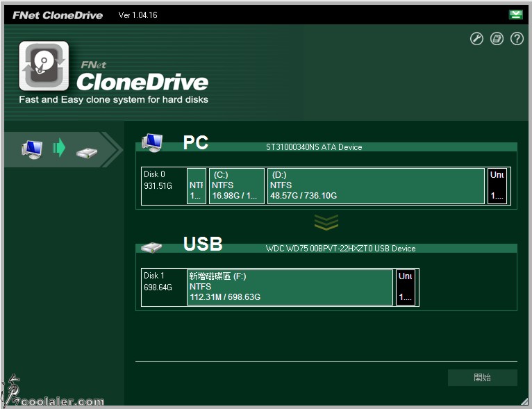Click the Disk 0 931.51G label
The width and height of the screenshot is (532, 409).
point(158,180)
